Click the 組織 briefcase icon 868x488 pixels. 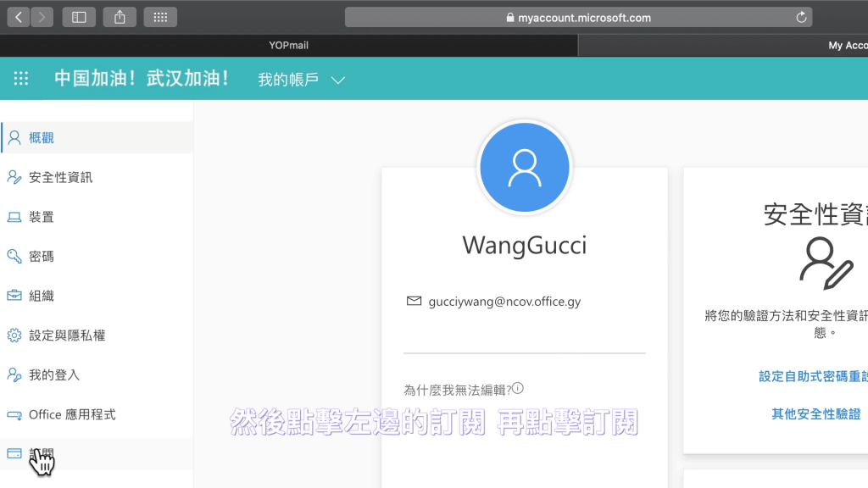click(14, 296)
